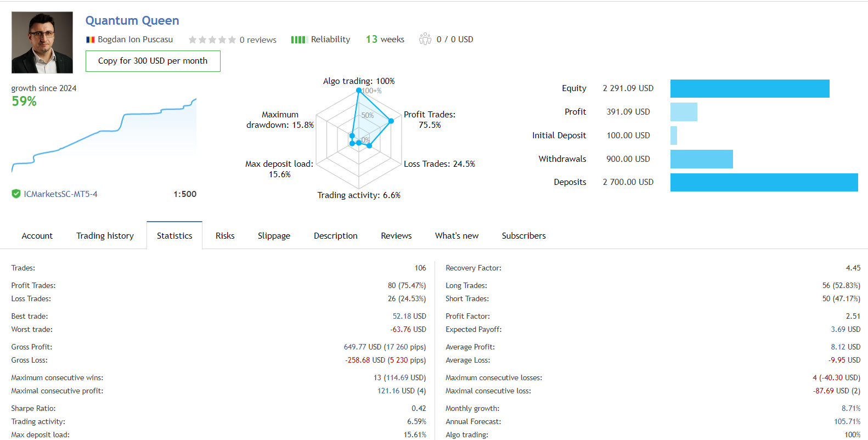The height and width of the screenshot is (440, 868).
Task: Click the green Reliability bars icon
Action: pos(298,40)
